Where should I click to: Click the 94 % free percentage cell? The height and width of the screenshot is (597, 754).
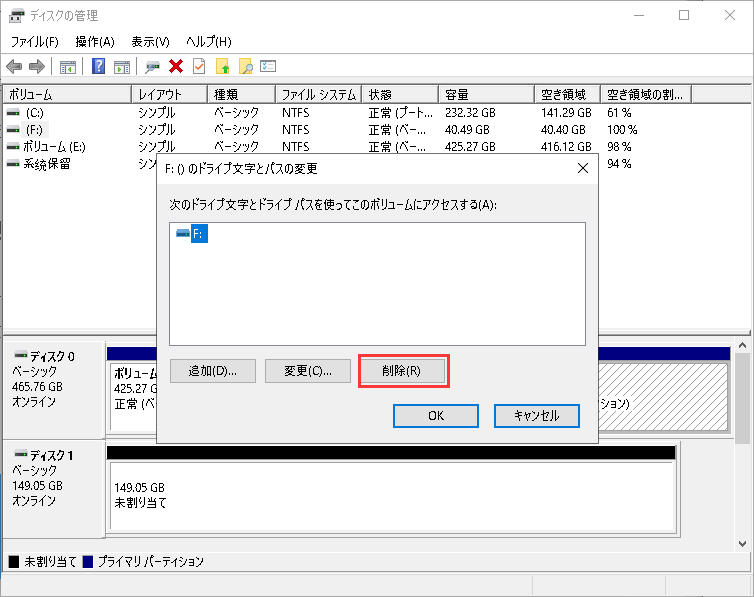(619, 164)
